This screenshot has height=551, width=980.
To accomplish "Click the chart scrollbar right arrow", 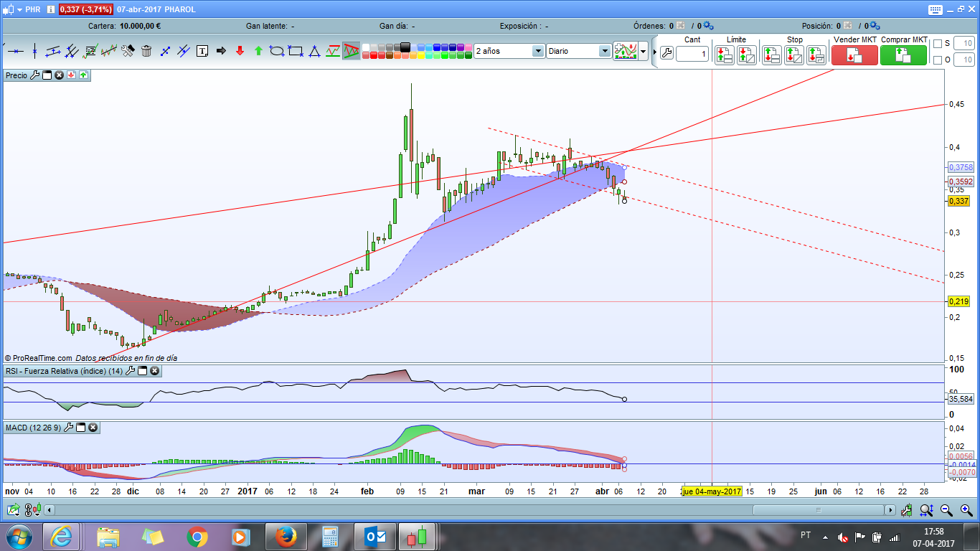I will coord(891,510).
